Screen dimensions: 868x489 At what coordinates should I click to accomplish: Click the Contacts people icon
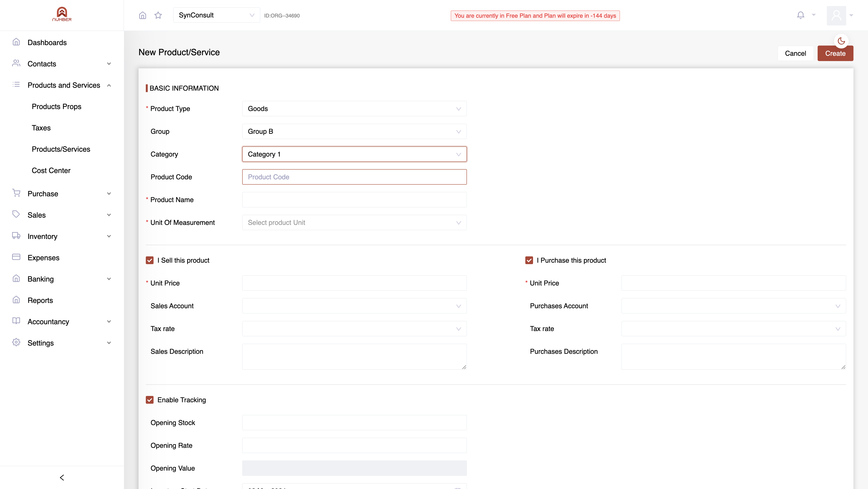[x=16, y=63]
